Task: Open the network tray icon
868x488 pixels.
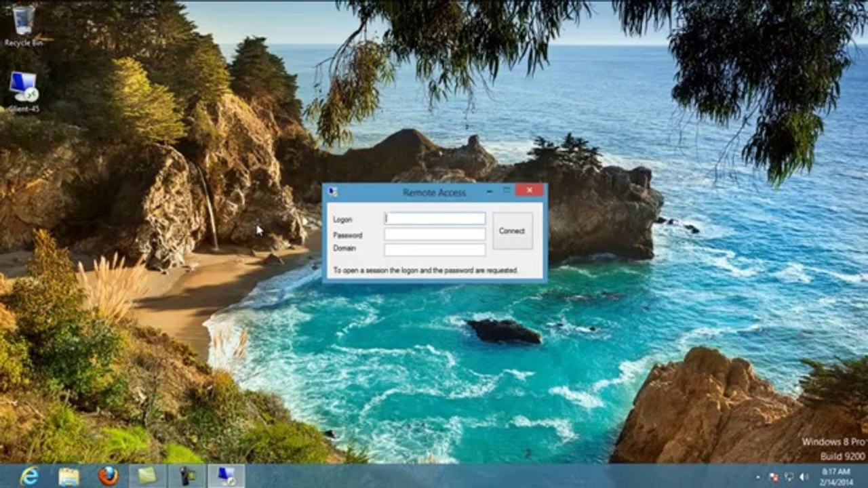Action: (789, 476)
